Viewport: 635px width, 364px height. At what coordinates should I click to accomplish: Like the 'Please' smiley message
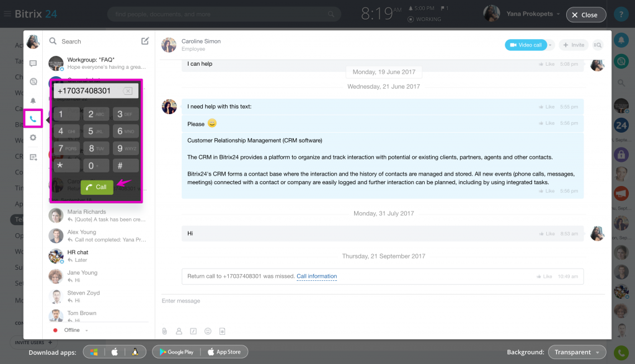tap(546, 123)
